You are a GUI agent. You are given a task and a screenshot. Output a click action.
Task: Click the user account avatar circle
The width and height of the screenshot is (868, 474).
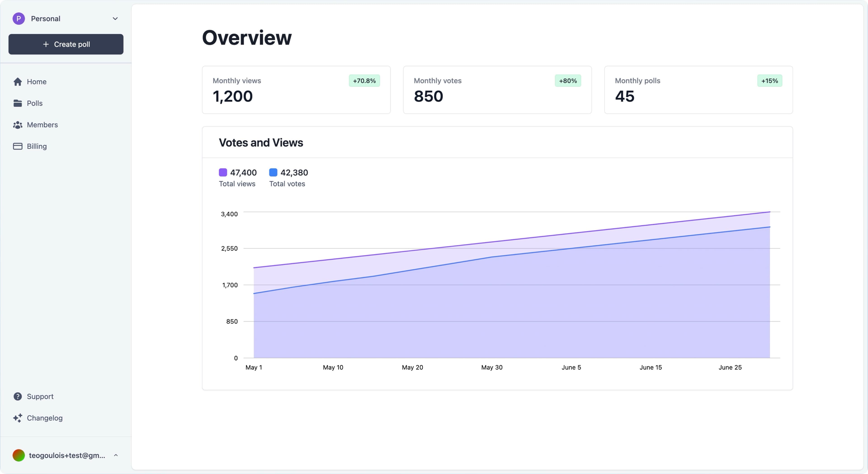19,455
